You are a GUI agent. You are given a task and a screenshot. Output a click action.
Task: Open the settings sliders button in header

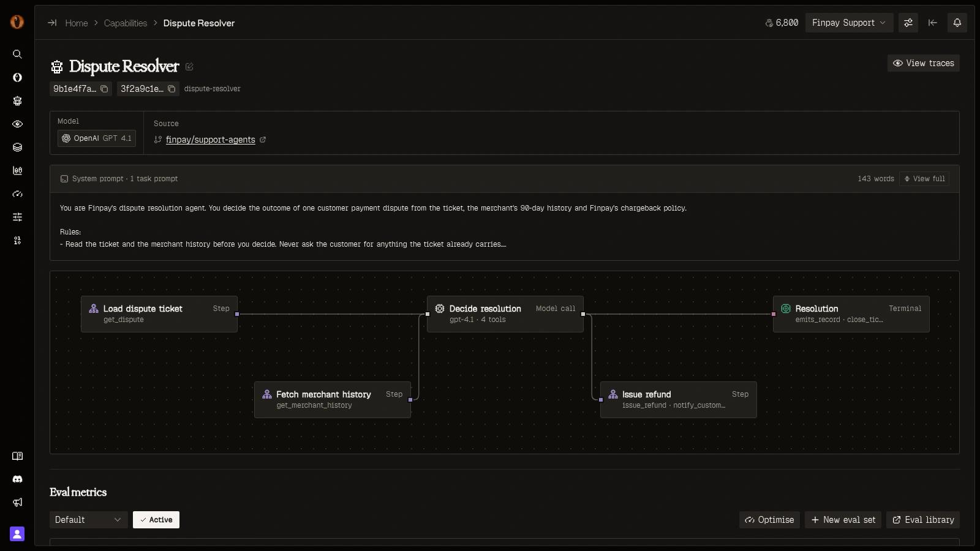[908, 23]
